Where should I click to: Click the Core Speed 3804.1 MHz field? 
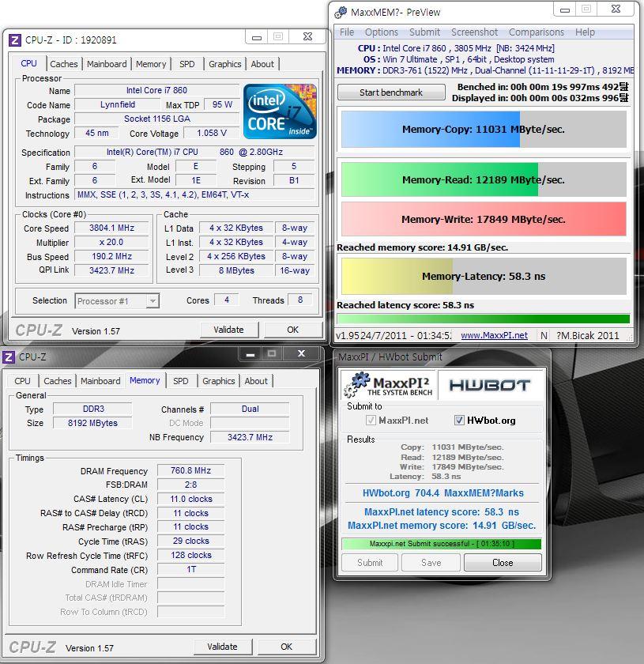[x=111, y=228]
